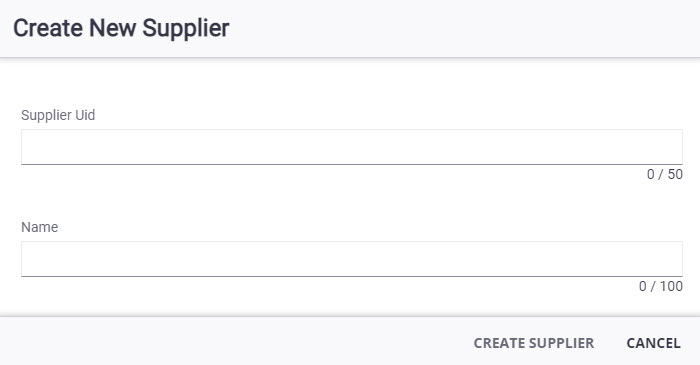This screenshot has width=700, height=365.
Task: Click the footer bar left of CREATE SUPPLIER
Action: (232, 341)
